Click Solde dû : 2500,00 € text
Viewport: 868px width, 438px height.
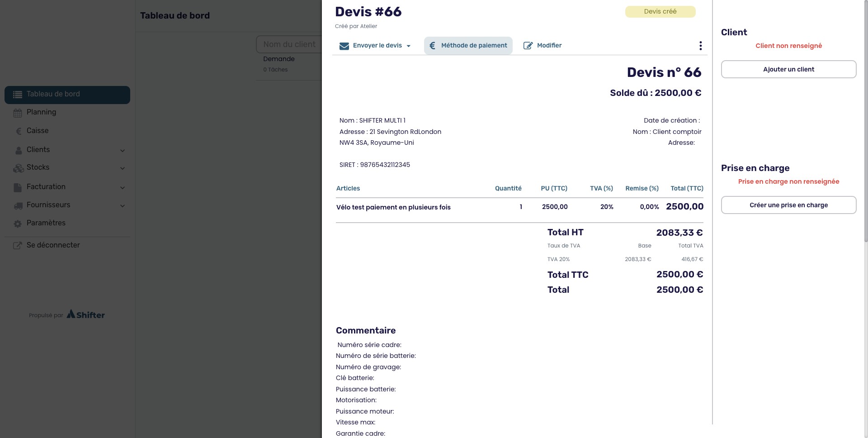656,93
